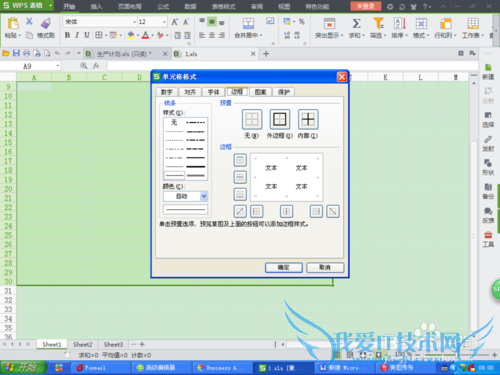Switch to the Sheet3 tab
The image size is (500, 375).
[113, 344]
